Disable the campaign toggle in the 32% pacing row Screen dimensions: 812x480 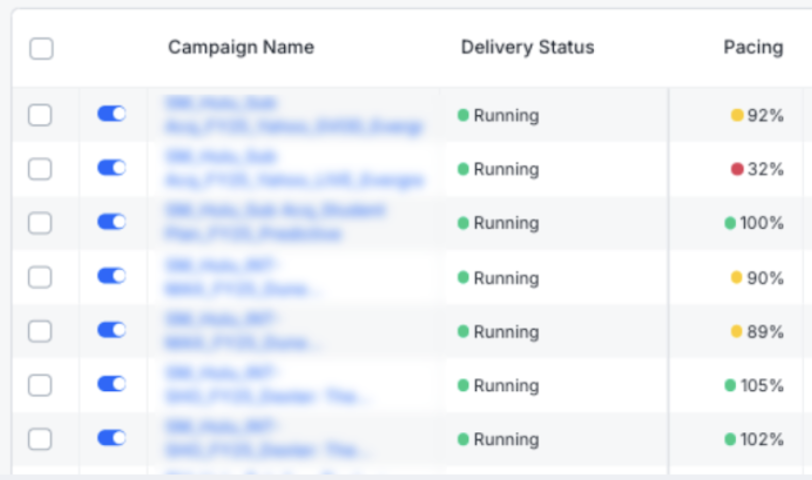pos(112,168)
